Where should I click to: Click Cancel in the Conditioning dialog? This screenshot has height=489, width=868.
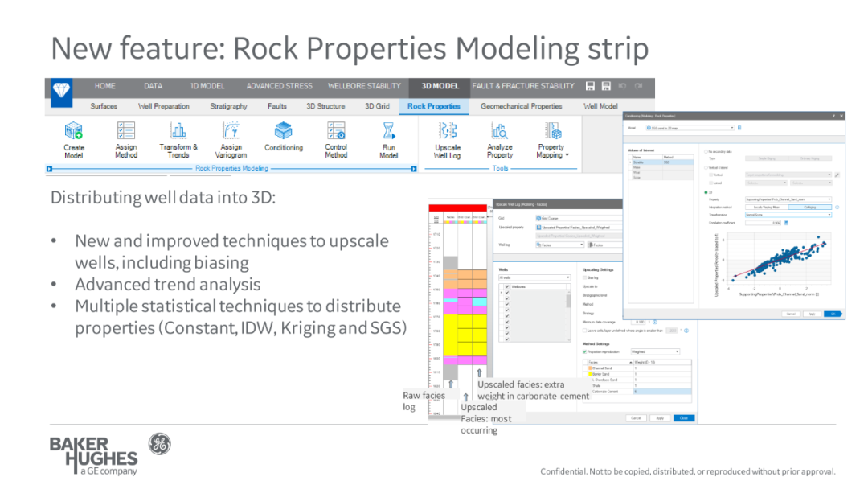791,314
